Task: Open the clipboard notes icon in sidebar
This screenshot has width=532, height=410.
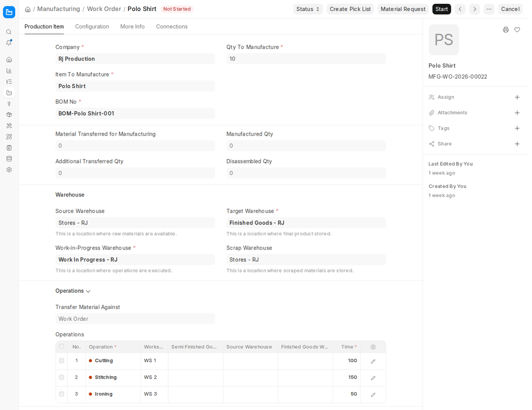Action: (x=9, y=148)
